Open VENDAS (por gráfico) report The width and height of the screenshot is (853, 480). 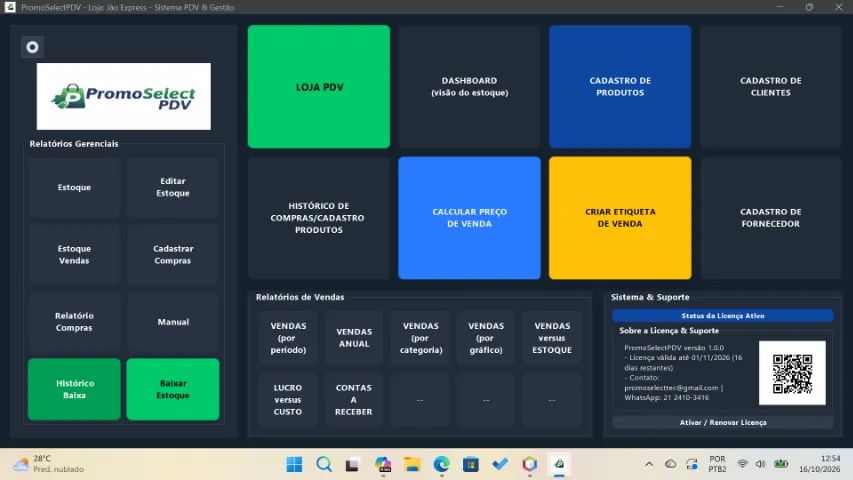point(486,338)
